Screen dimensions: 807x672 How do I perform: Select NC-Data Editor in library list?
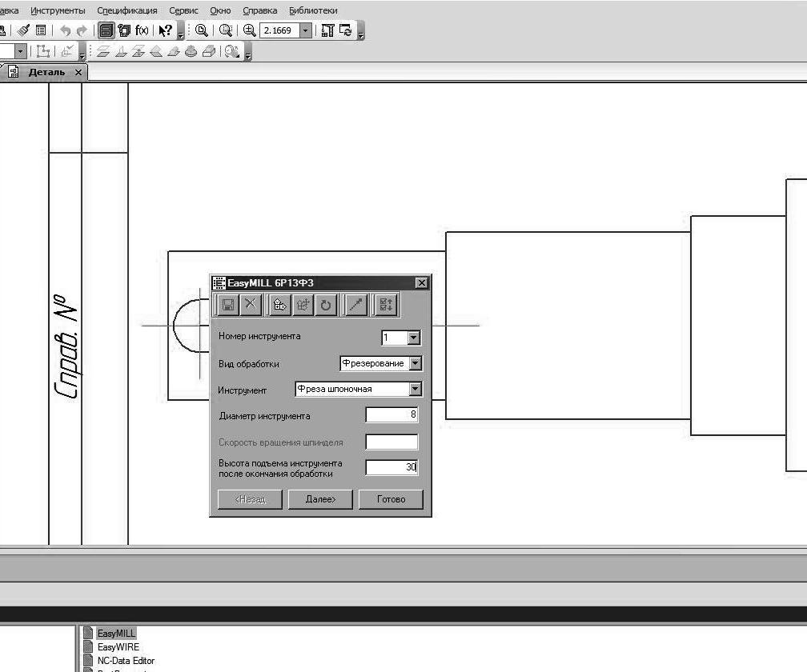126,660
